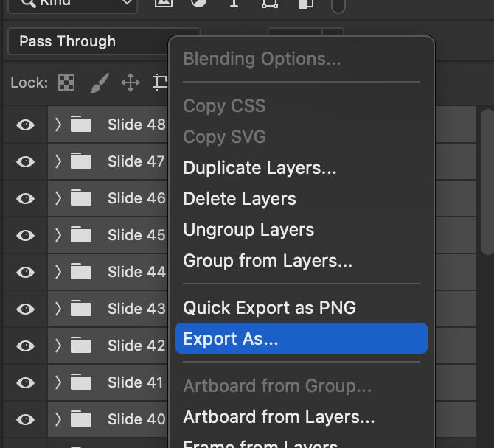Click the type layer filter icon
The width and height of the screenshot is (494, 448).
[x=234, y=4]
